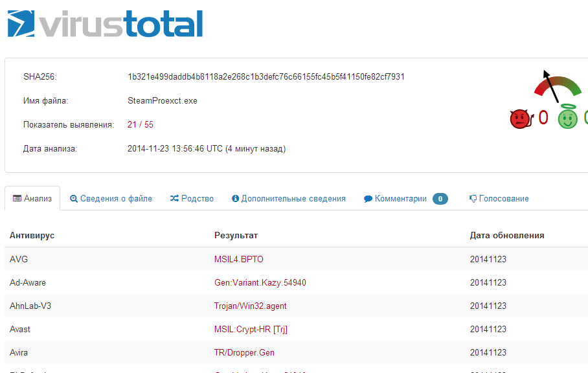This screenshot has height=373, width=588.
Task: Switch to the Родство tab
Action: [x=192, y=198]
